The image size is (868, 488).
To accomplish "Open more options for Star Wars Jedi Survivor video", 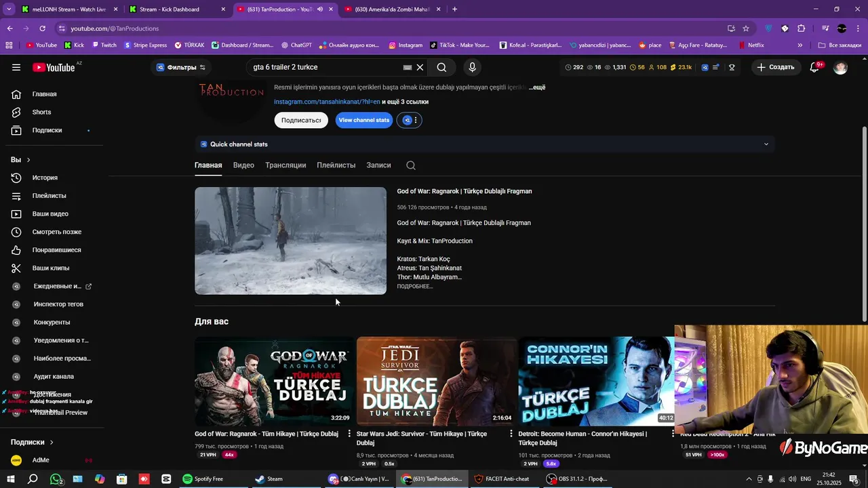I will tap(511, 434).
